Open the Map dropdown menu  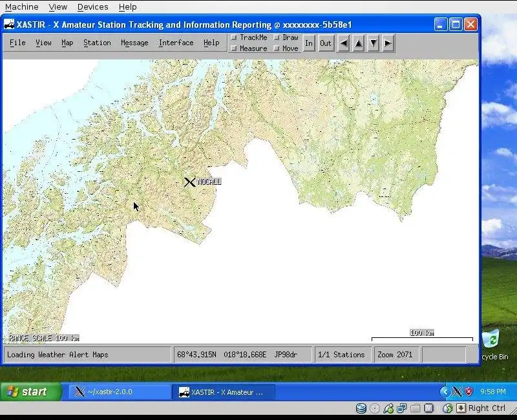coord(67,43)
